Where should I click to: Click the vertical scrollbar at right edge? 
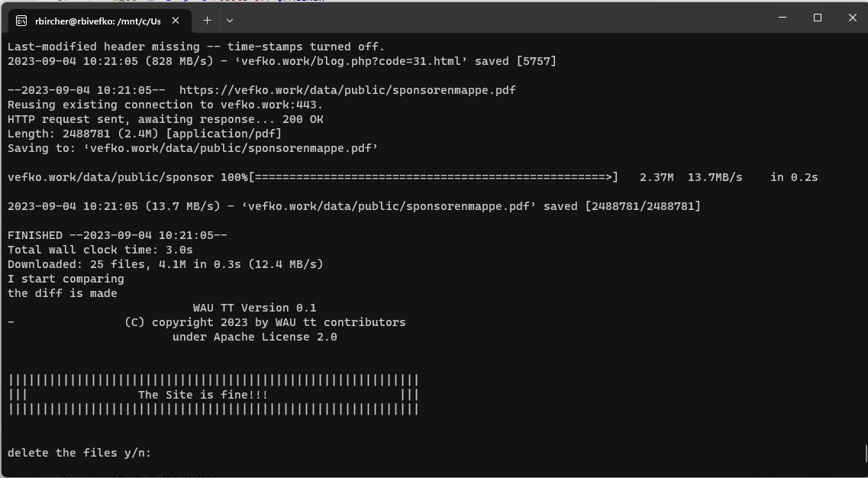pyautogui.click(x=865, y=454)
